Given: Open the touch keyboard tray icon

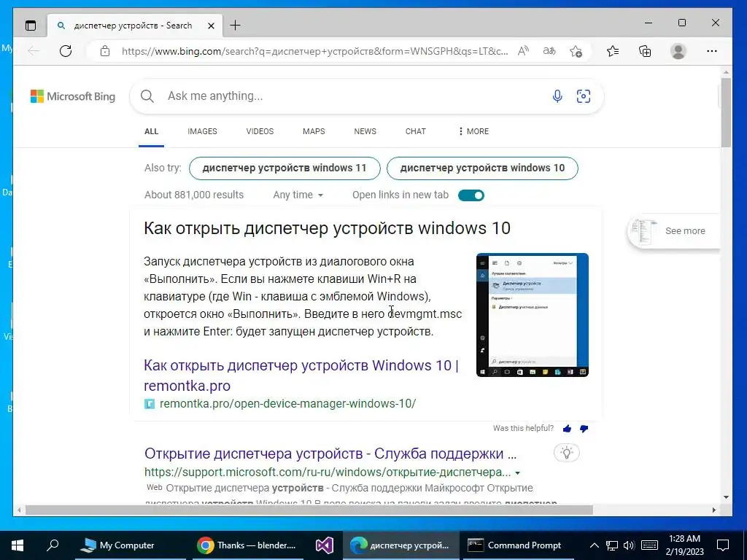Looking at the screenshot, I should 649,545.
